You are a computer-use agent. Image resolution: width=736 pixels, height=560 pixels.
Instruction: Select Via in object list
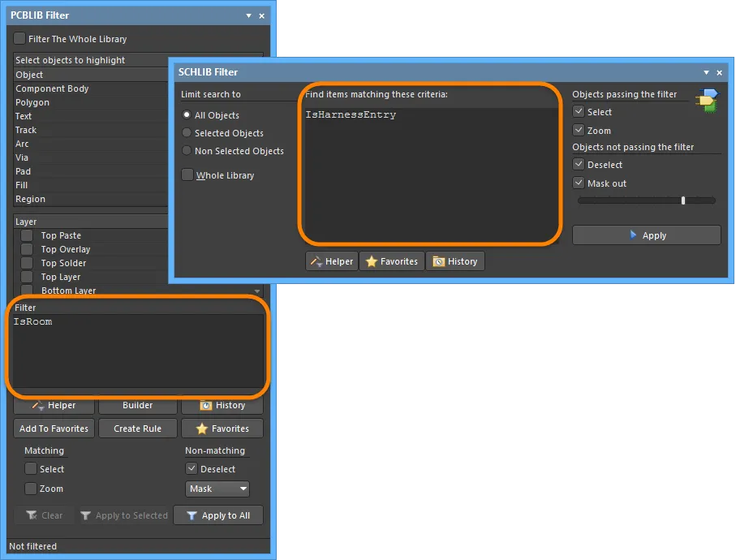click(x=92, y=157)
